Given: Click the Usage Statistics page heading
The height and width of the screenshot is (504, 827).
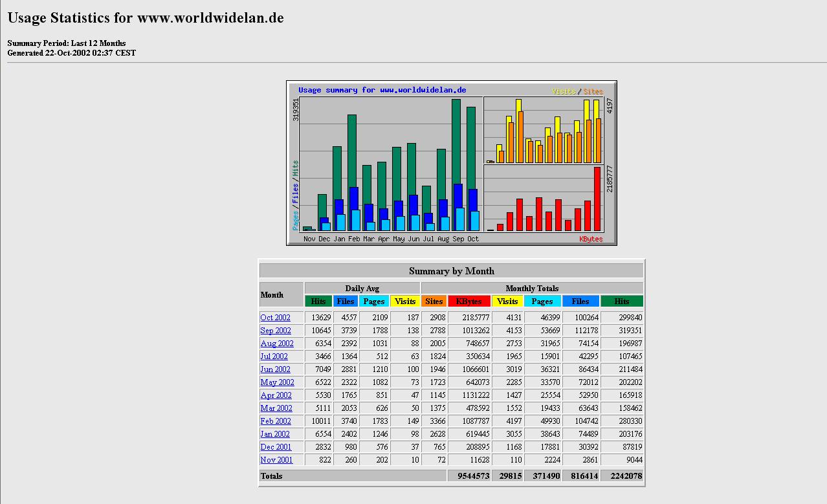Looking at the screenshot, I should pos(146,18).
